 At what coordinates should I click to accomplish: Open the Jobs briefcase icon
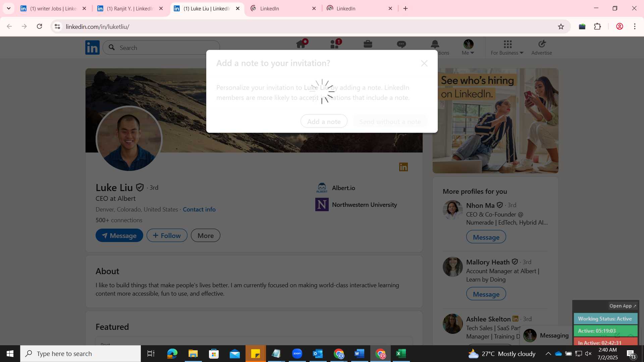click(368, 44)
